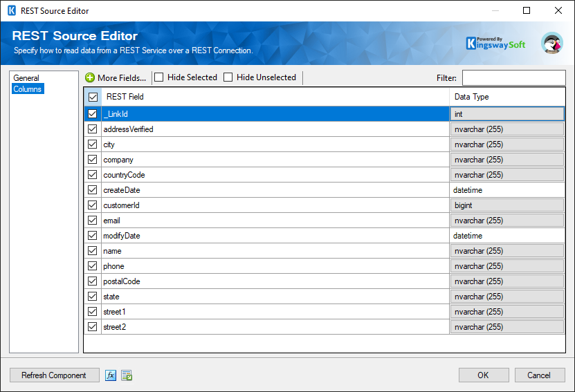Select the postalCode field name
The height and width of the screenshot is (392, 575).
[x=122, y=281]
